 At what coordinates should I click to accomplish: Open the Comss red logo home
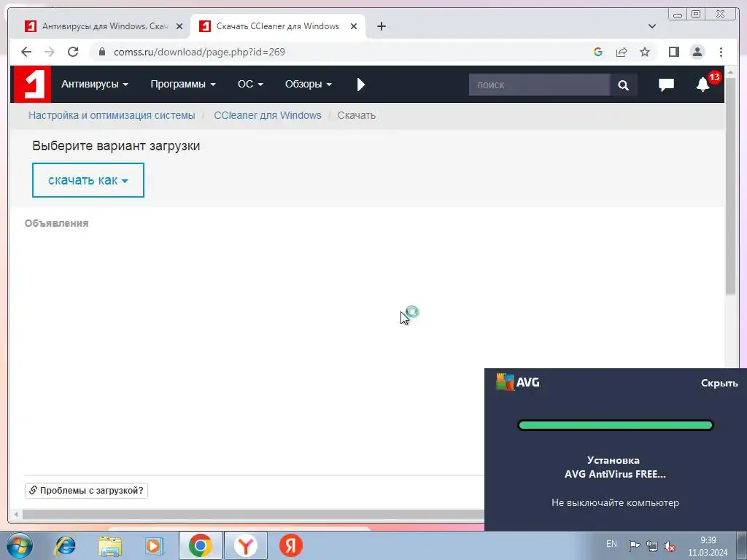coord(31,85)
